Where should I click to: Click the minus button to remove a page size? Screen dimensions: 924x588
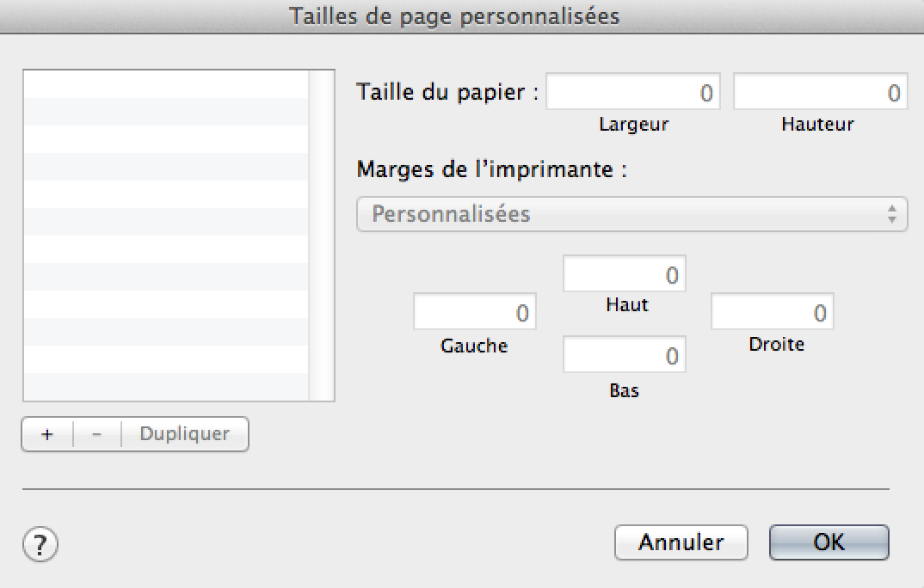tap(96, 434)
